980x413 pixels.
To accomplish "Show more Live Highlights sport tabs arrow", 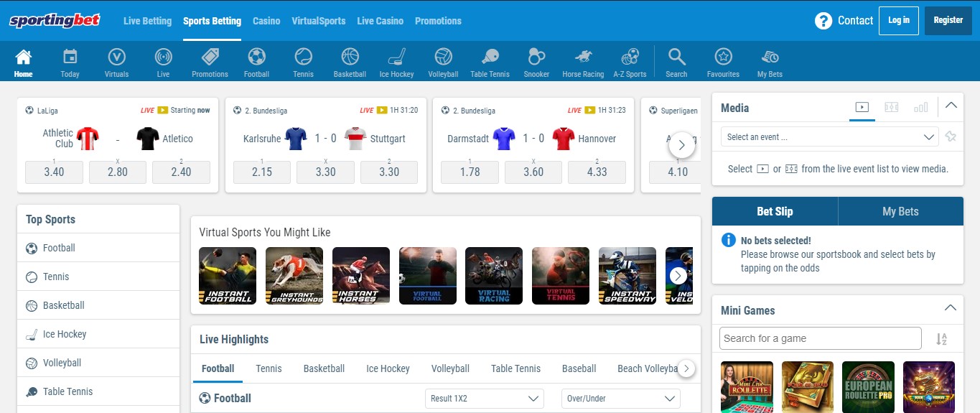I will pos(686,368).
